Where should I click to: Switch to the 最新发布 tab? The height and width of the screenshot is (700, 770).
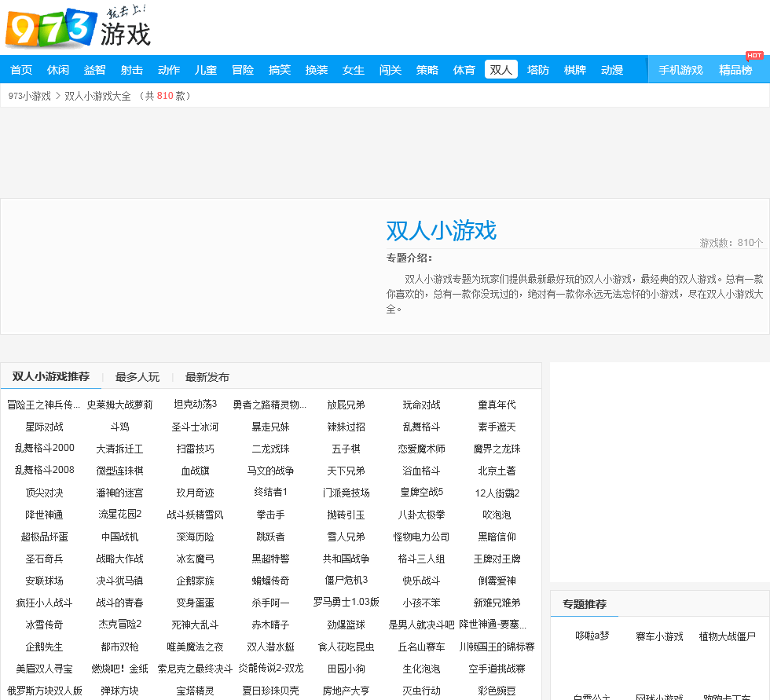click(x=207, y=377)
